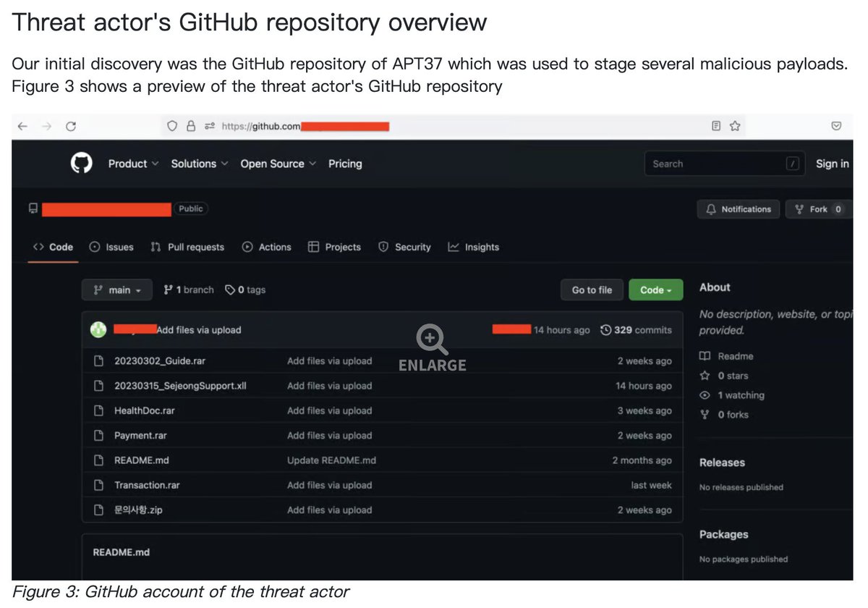
Task: Click file icon next to 20230302_Guide.rar
Action: (x=99, y=361)
